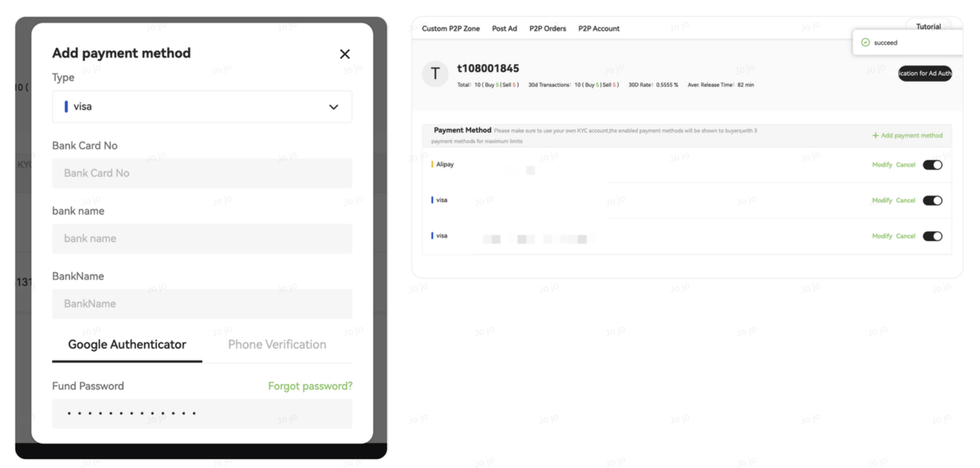
Task: Focus the Bank Card No field
Action: pyautogui.click(x=202, y=173)
